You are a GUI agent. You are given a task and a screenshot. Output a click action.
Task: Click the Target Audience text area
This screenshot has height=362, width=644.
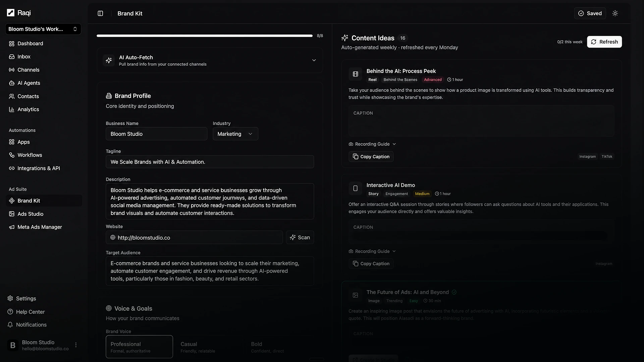[210, 271]
